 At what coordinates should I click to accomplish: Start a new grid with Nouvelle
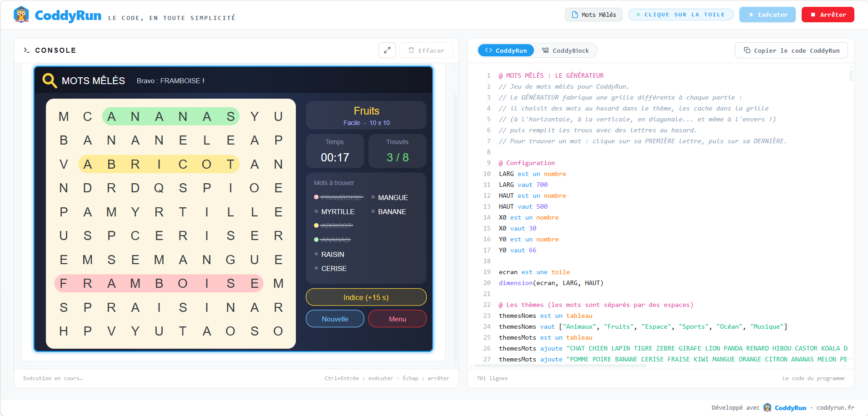point(335,319)
